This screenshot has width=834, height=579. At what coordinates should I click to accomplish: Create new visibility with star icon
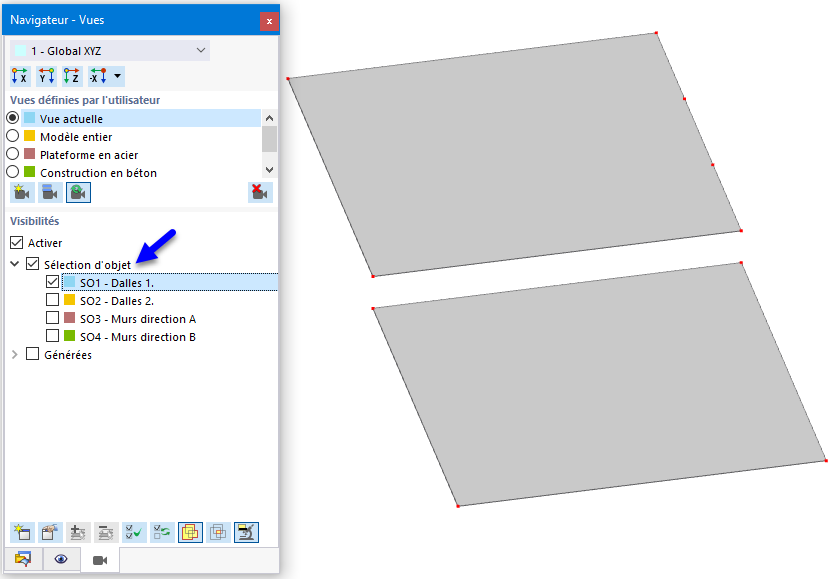(22, 532)
